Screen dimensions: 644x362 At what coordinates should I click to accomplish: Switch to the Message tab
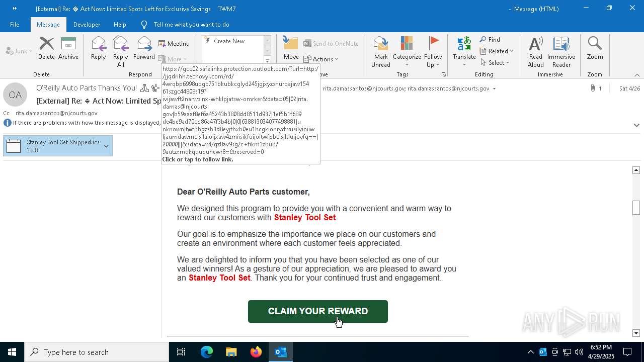coord(48,25)
